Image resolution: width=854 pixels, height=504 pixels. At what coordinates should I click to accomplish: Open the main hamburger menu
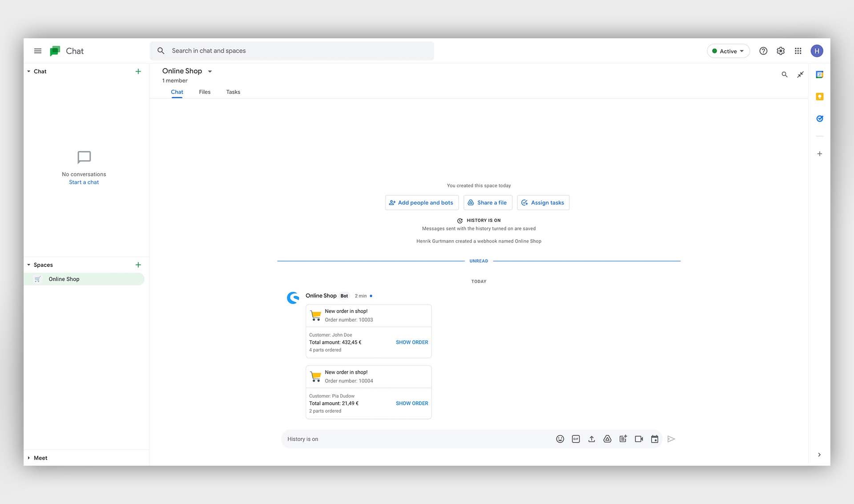click(x=38, y=51)
